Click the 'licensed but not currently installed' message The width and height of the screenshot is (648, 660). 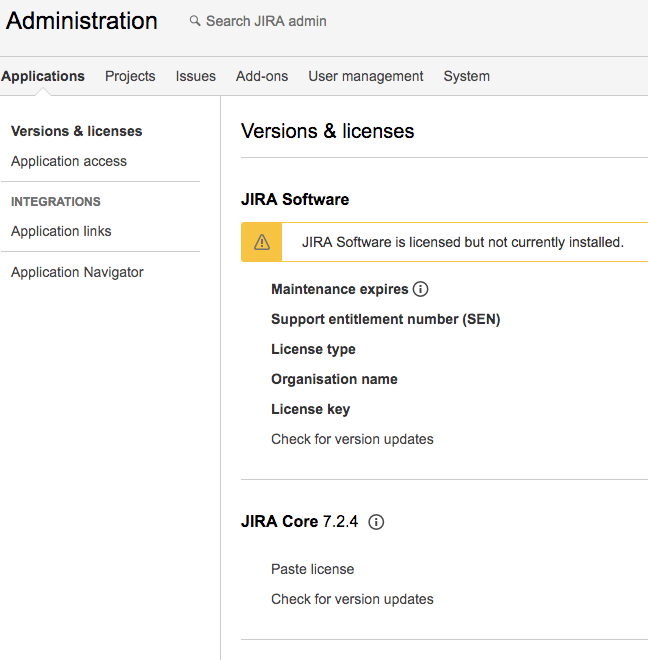point(462,242)
